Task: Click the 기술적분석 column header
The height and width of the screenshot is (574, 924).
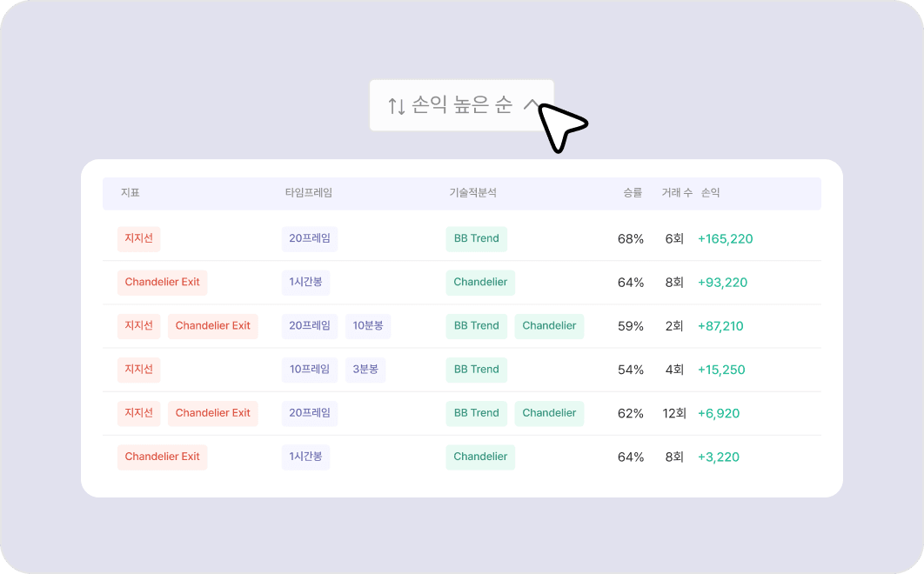Action: (x=473, y=193)
